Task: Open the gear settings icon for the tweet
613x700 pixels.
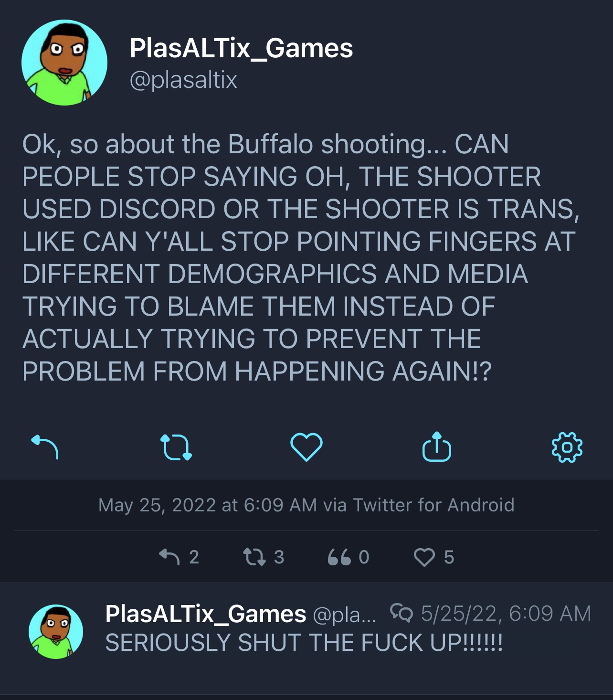Action: point(567,447)
